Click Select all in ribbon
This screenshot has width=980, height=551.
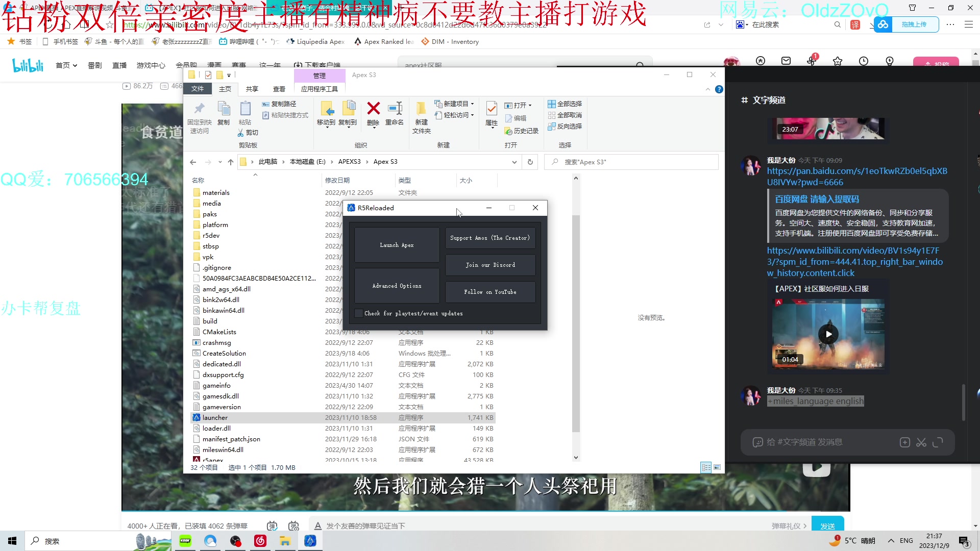tap(565, 104)
